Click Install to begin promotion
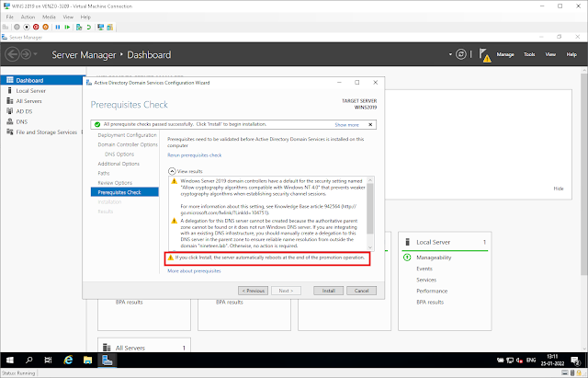 [x=328, y=291]
